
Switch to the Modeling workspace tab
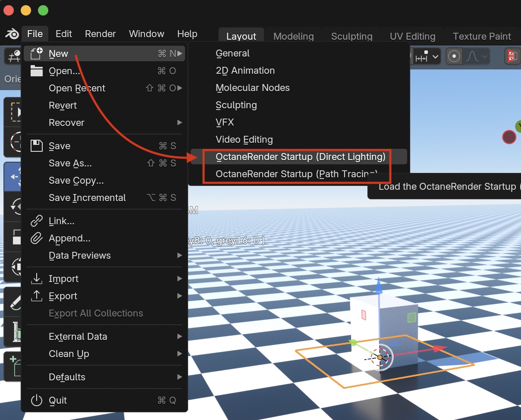point(294,36)
